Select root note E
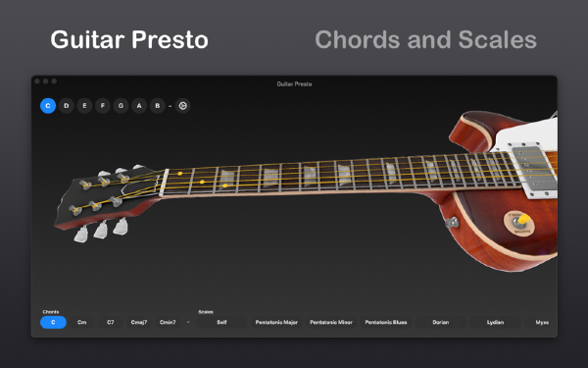The image size is (588, 368). [84, 106]
